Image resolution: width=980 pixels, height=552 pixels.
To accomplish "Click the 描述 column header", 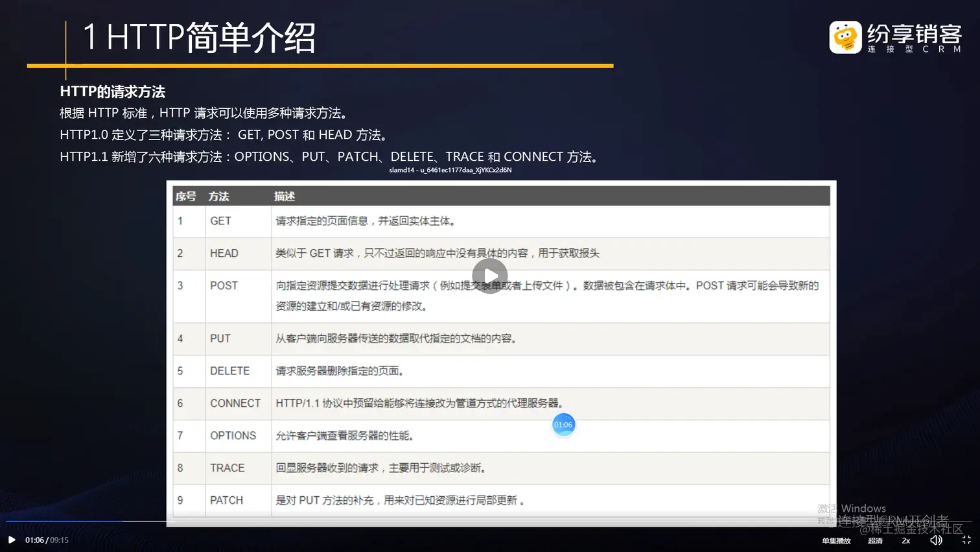I will 285,196.
